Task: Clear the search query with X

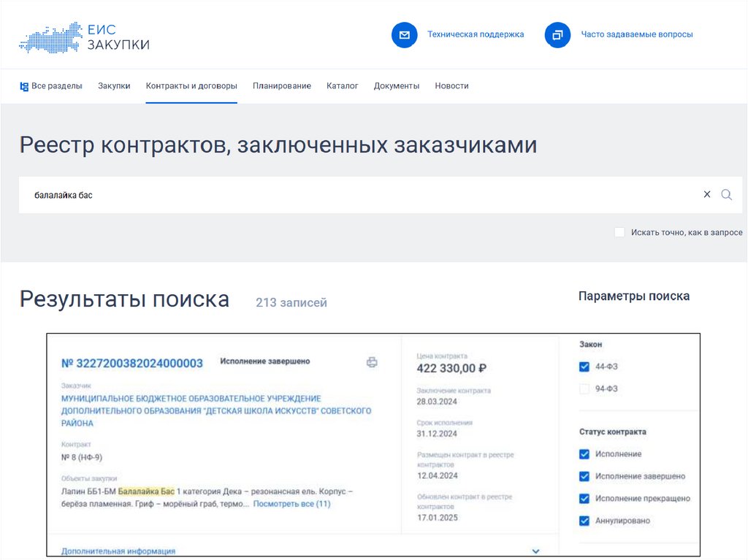Action: [707, 194]
